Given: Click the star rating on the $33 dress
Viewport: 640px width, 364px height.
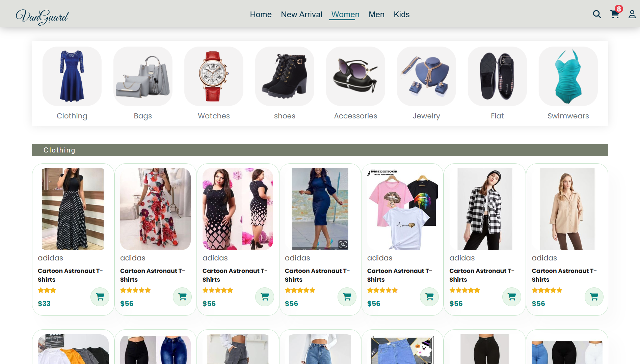Looking at the screenshot, I should point(47,290).
